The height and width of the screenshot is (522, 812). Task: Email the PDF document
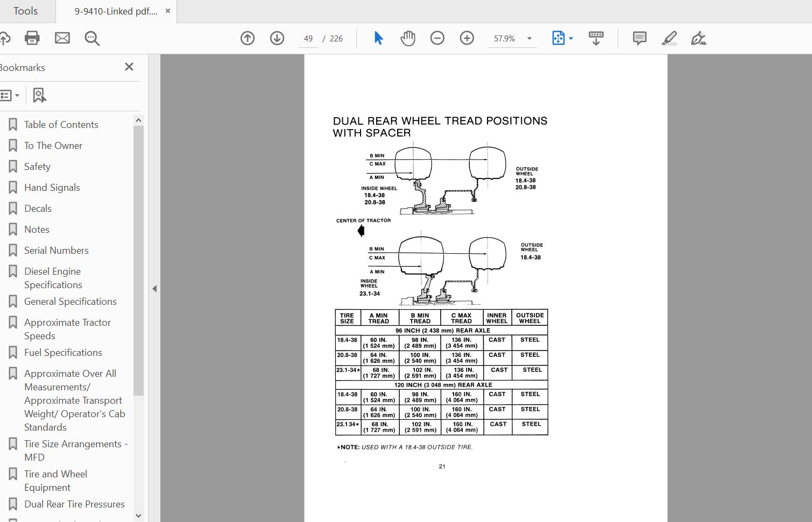(x=62, y=38)
